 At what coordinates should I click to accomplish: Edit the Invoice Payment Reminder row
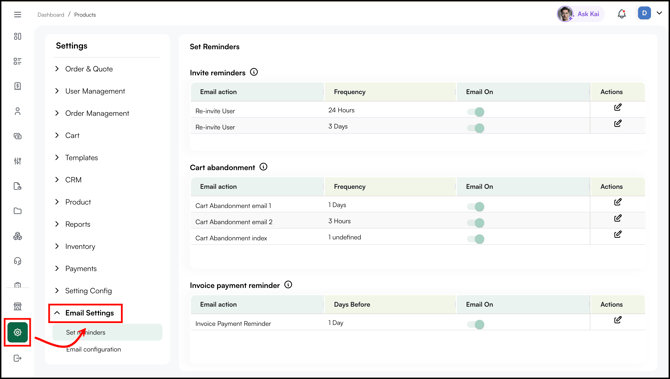(x=617, y=320)
